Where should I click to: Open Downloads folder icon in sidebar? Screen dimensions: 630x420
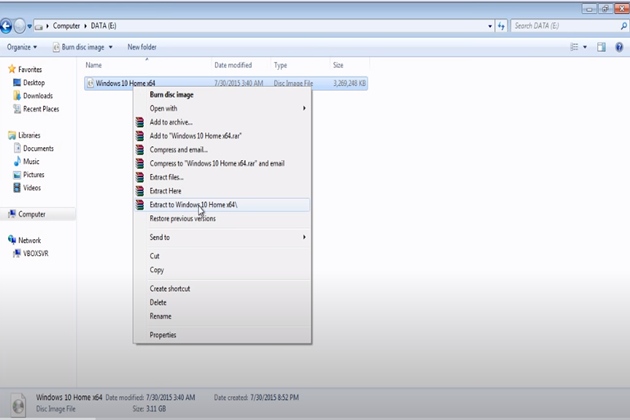pos(14,96)
